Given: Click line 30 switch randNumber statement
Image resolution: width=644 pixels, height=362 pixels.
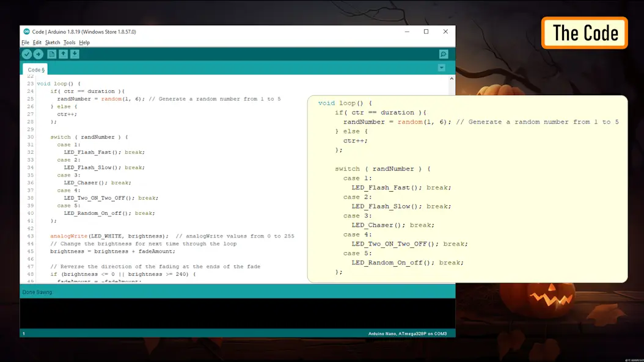Looking at the screenshot, I should (89, 137).
